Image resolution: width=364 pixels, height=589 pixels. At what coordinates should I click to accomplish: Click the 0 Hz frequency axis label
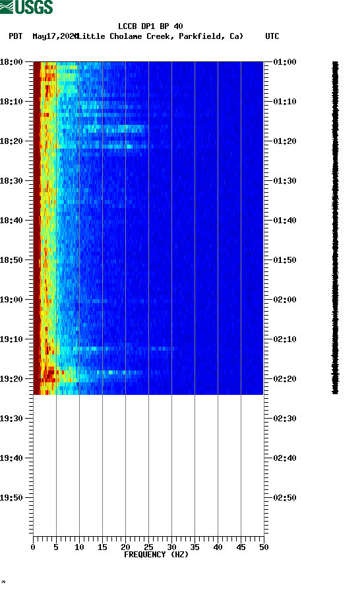point(33,547)
